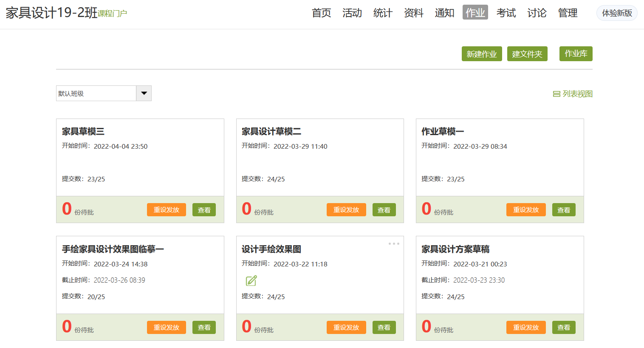Go to the 考试 tab
The height and width of the screenshot is (348, 644).
506,13
